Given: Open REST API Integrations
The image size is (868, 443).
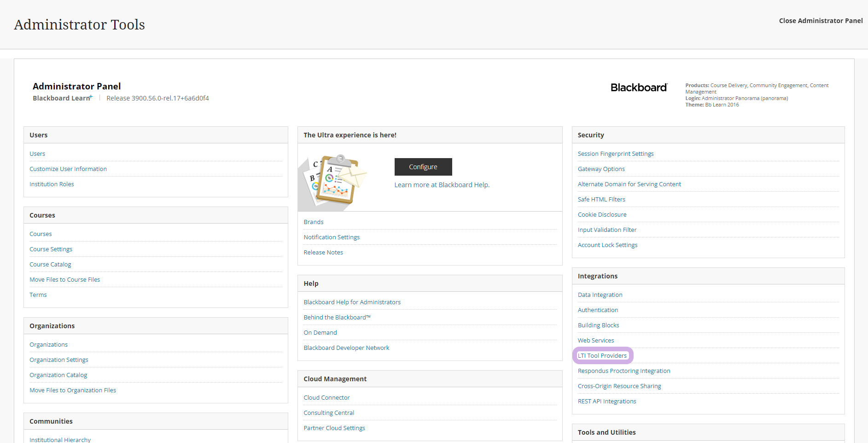Looking at the screenshot, I should [x=606, y=402].
